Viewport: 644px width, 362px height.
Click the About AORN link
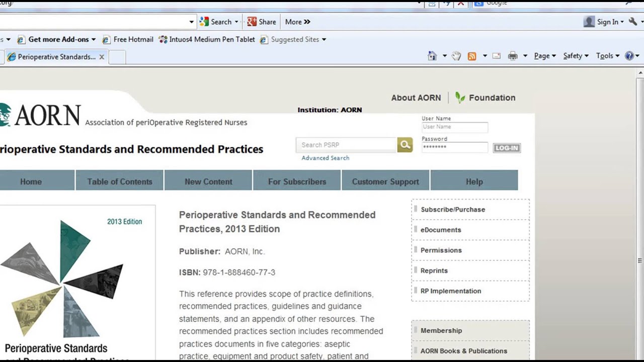(x=416, y=98)
